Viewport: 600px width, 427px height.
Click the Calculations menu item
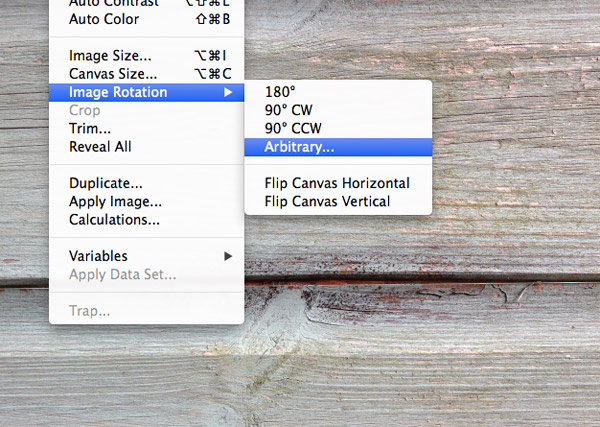[114, 219]
